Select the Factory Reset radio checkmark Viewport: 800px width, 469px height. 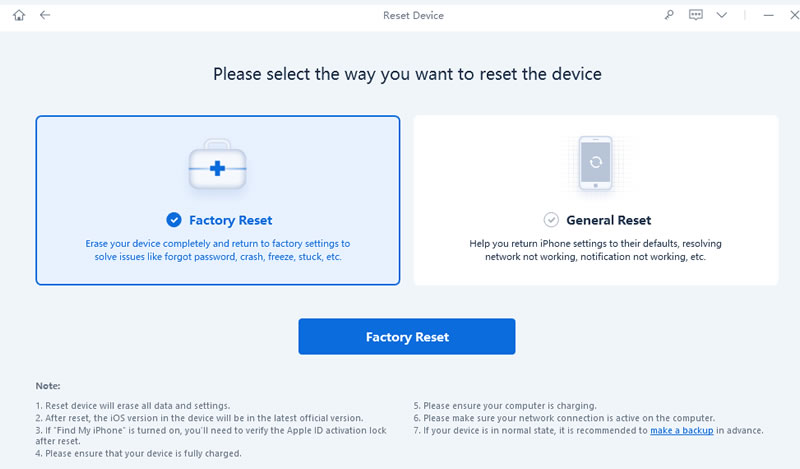174,220
